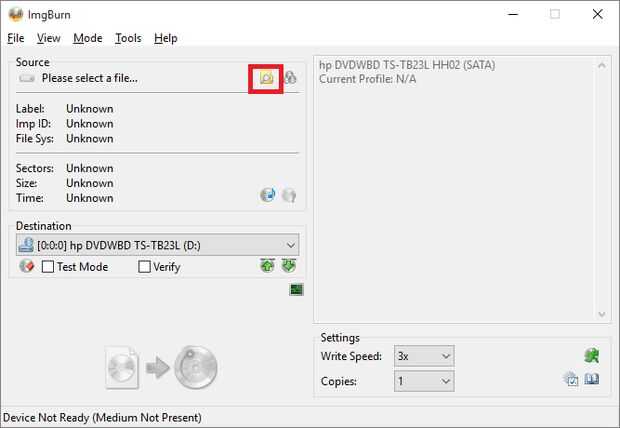Open the Mode menu
Viewport: 620px width, 428px height.
[88, 38]
